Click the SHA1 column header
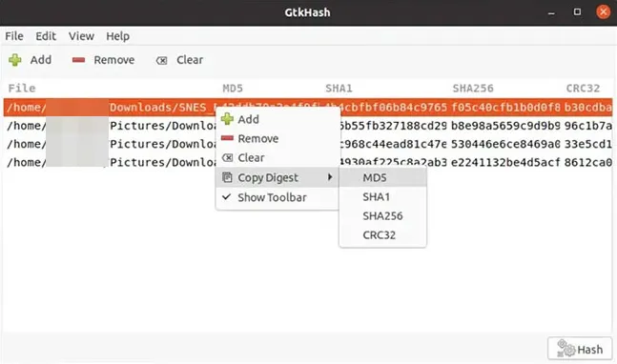The height and width of the screenshot is (364, 617). (x=339, y=88)
